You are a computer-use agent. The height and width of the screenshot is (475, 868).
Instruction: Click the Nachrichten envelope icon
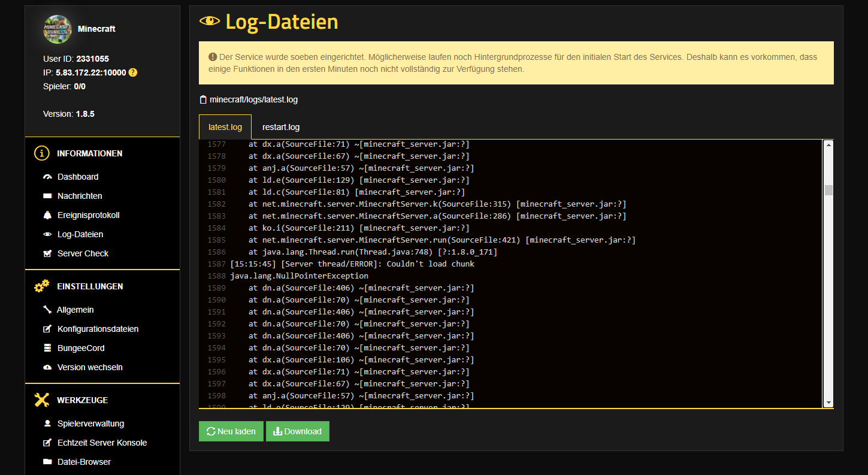coord(47,196)
